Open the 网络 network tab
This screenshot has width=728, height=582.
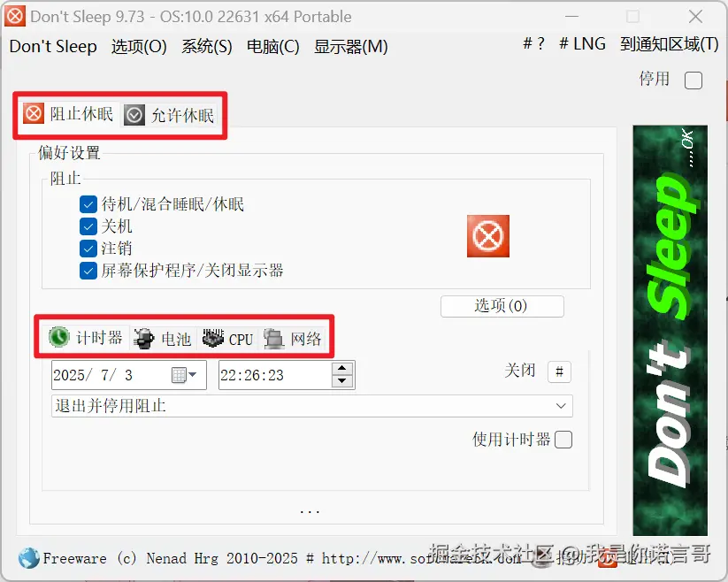[293, 339]
